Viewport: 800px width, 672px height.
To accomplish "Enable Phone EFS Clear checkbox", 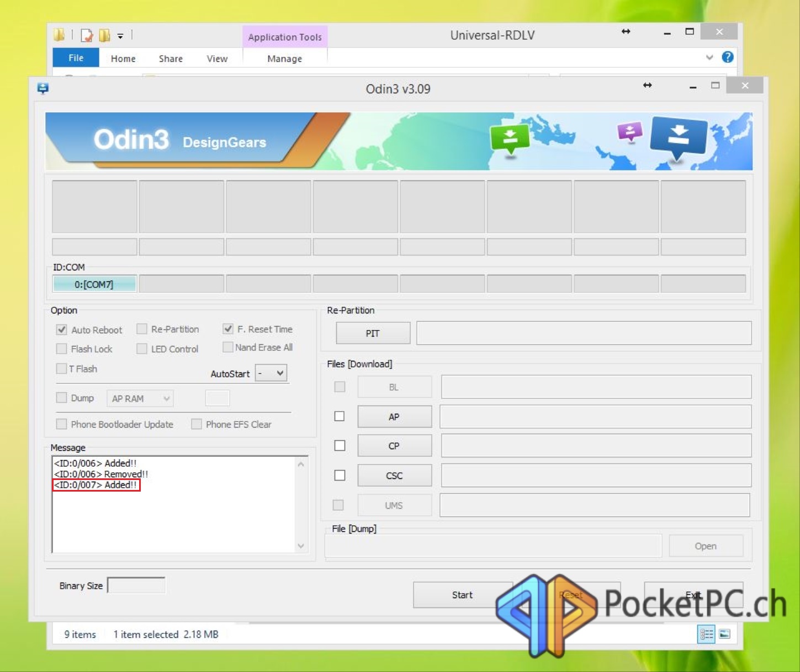I will click(x=197, y=424).
